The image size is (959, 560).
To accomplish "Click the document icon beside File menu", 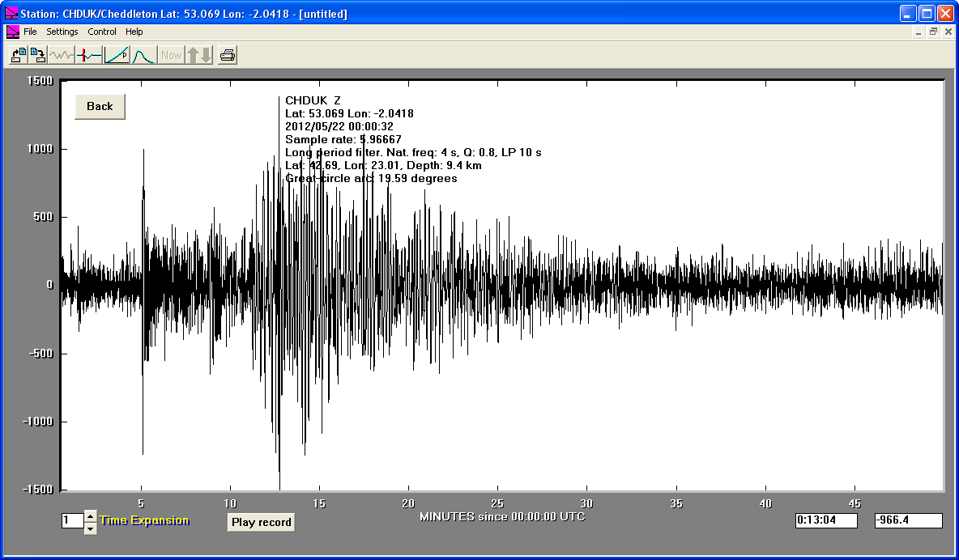I will pyautogui.click(x=13, y=32).
